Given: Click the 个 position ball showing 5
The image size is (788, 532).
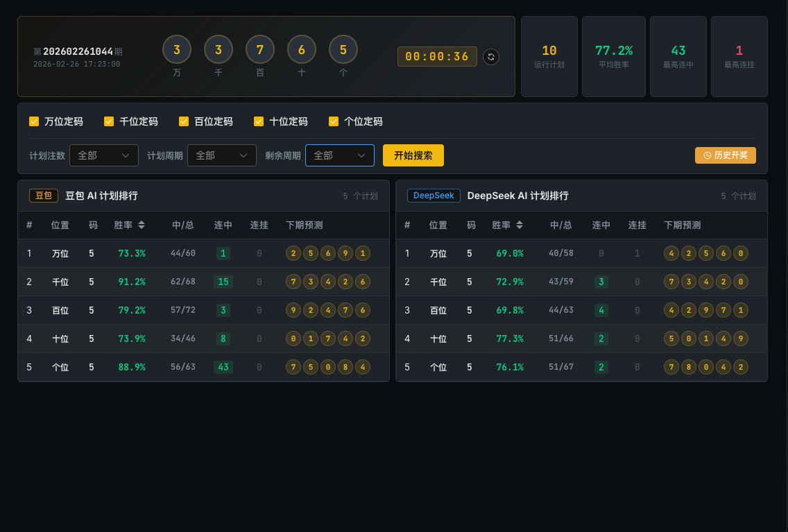Looking at the screenshot, I should pyautogui.click(x=343, y=50).
